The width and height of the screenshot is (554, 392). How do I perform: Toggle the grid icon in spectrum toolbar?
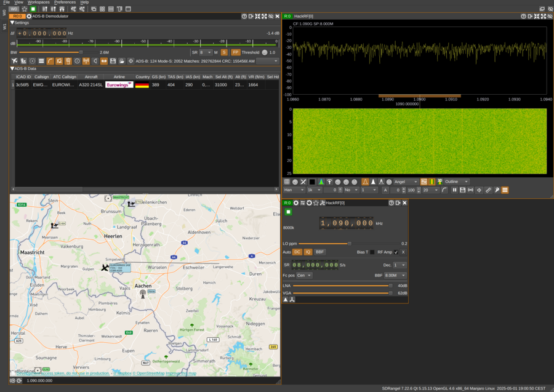[x=287, y=182]
